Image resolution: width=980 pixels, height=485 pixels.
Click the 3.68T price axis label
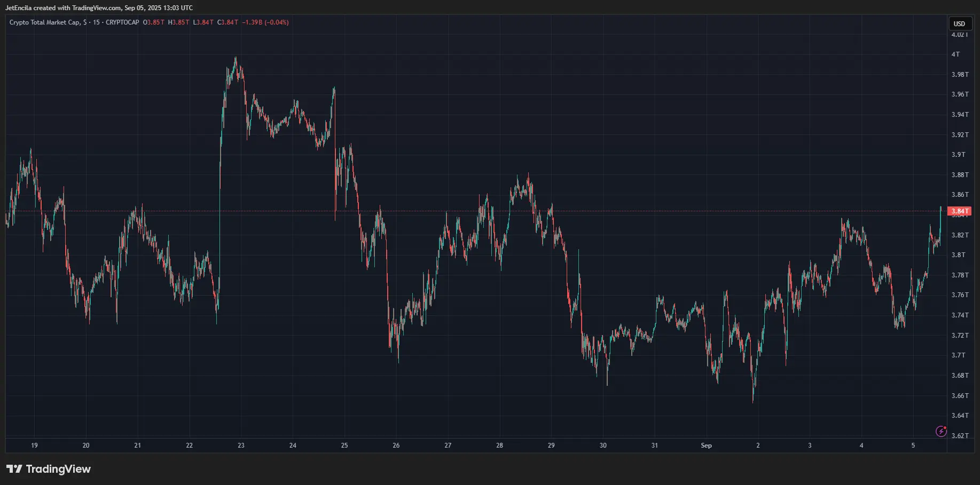point(960,376)
